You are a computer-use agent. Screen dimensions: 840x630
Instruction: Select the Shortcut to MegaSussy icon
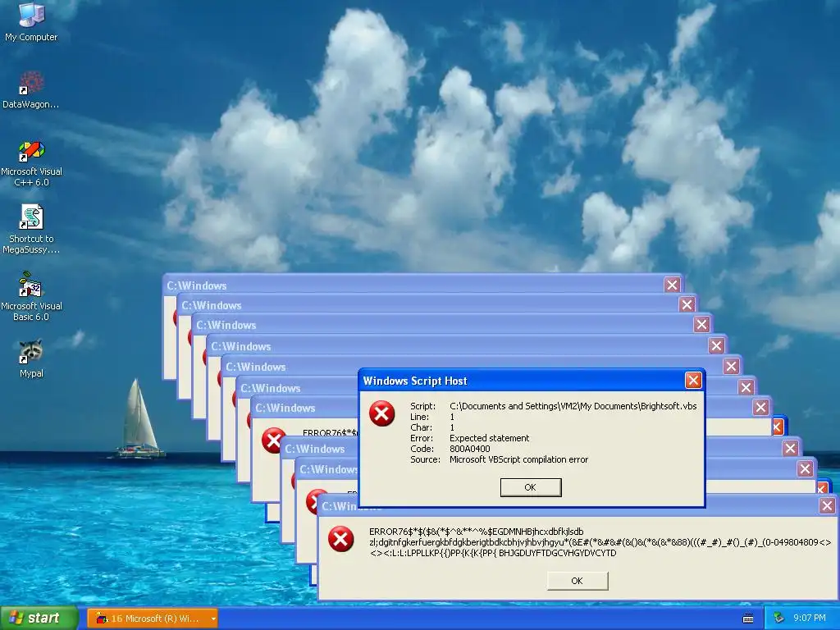coord(31,230)
